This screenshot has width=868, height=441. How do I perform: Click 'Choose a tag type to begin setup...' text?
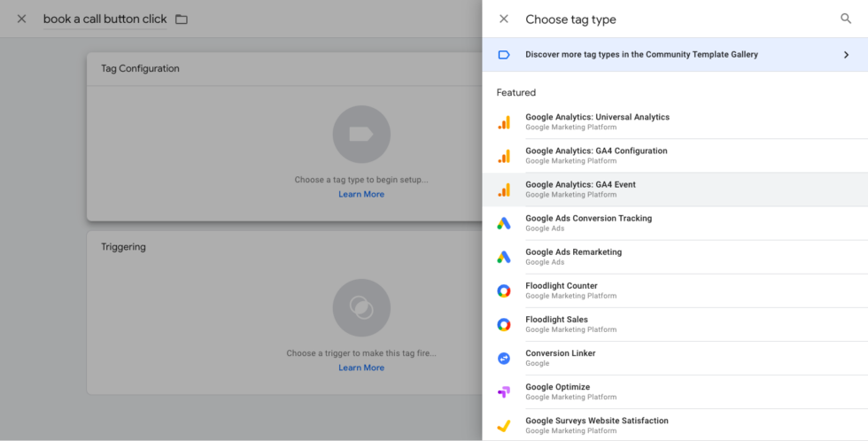361,180
